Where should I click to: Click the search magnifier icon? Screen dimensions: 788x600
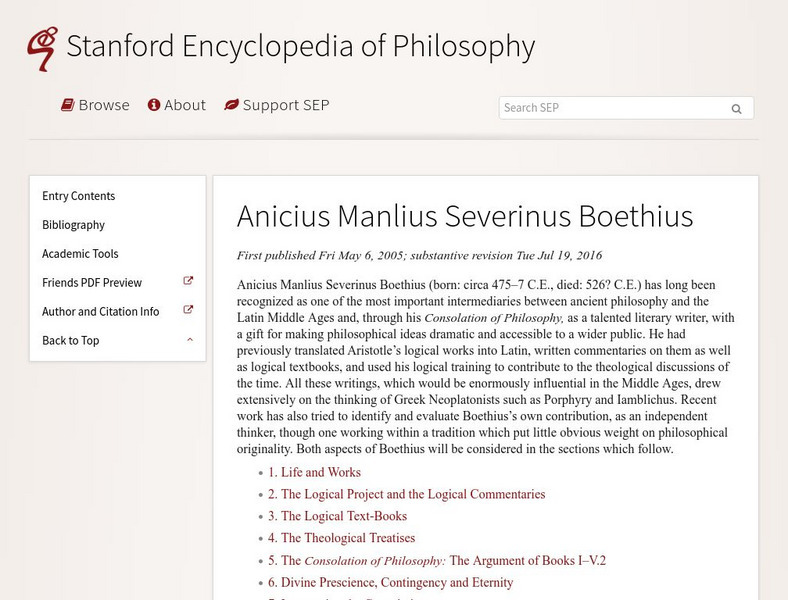[x=737, y=109]
